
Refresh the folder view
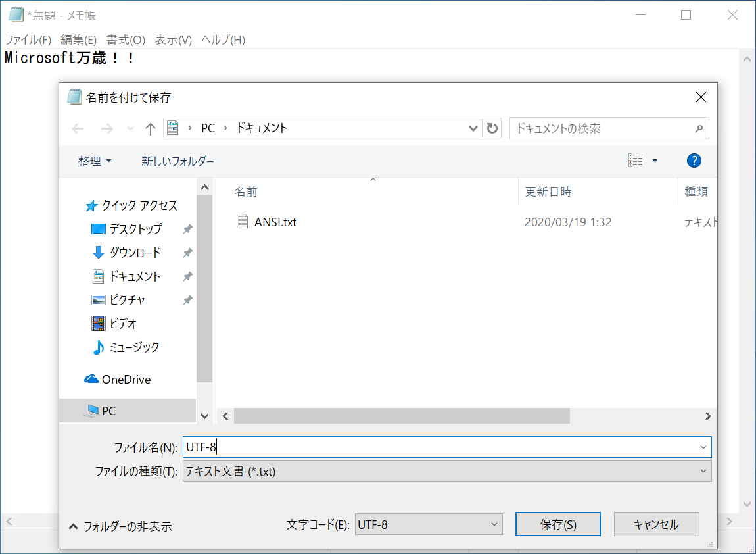tap(492, 128)
